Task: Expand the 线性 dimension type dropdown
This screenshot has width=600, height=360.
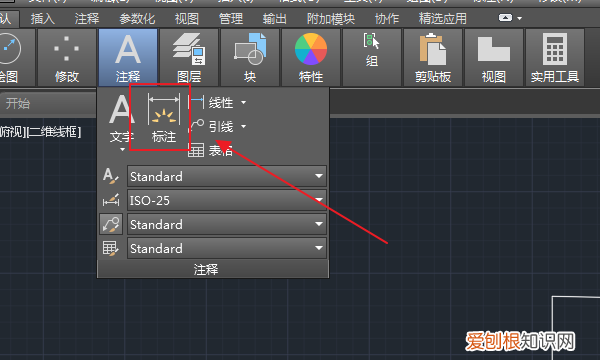Action: point(243,103)
